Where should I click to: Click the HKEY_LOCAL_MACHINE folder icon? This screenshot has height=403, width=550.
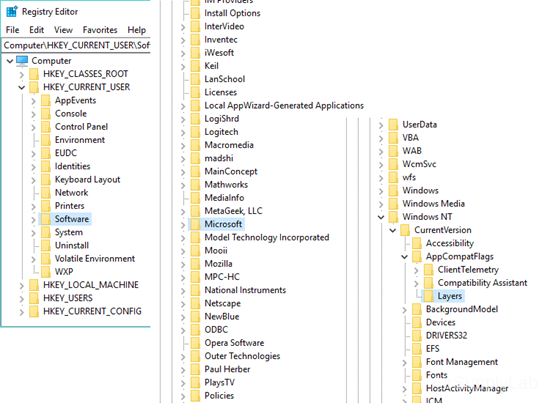click(x=34, y=285)
